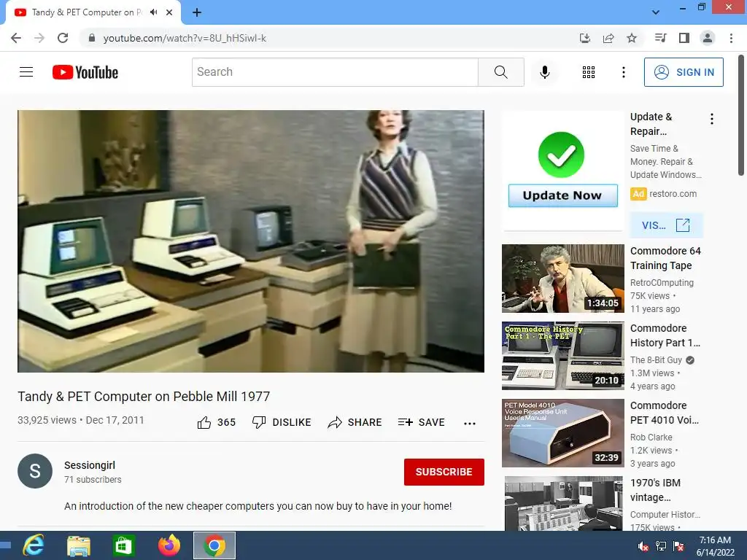This screenshot has height=560, width=747.
Task: Click the video description text
Action: click(258, 506)
